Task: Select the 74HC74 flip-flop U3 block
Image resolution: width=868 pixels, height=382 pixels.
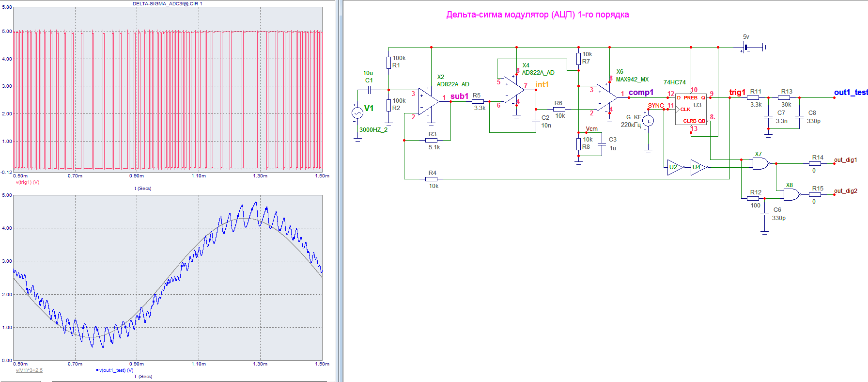Action: [x=691, y=110]
